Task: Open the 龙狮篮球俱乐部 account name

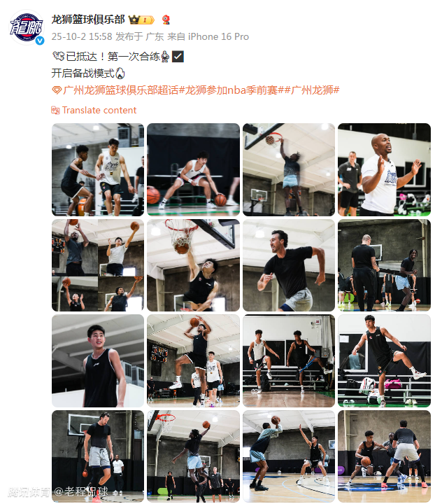Action: click(88, 20)
